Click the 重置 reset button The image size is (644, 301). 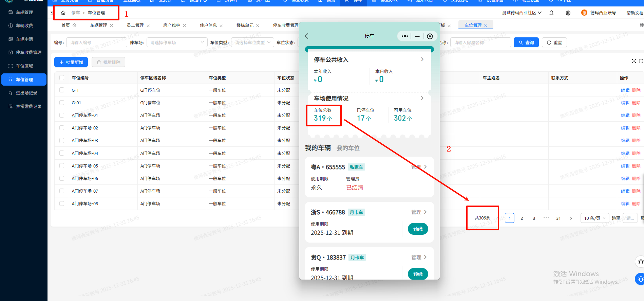click(x=554, y=42)
